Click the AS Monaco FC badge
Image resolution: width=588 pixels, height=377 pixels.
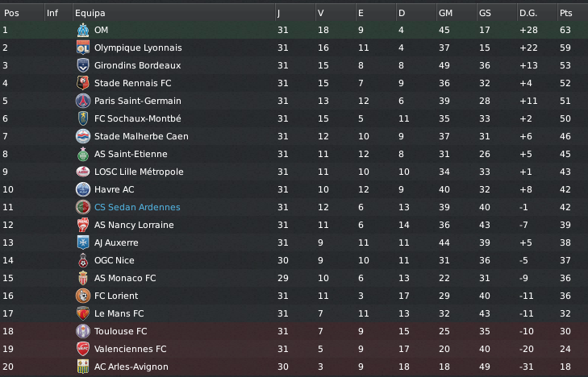81,278
